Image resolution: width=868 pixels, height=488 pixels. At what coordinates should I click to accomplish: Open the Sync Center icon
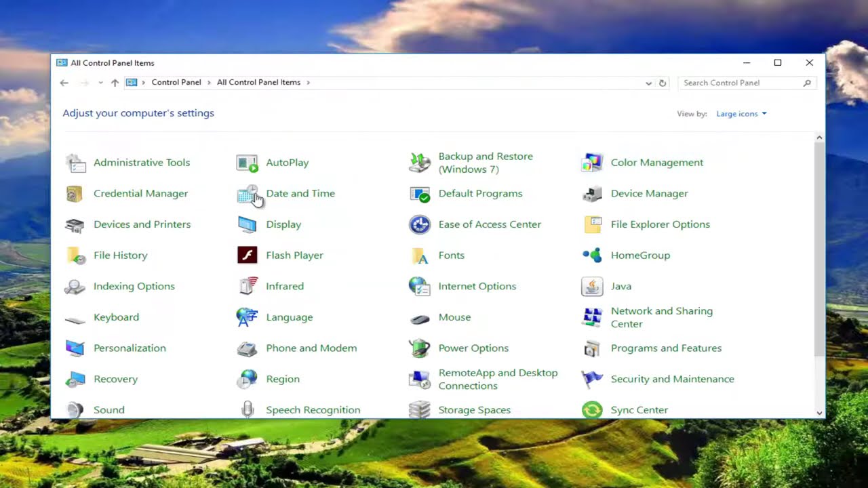pos(592,409)
